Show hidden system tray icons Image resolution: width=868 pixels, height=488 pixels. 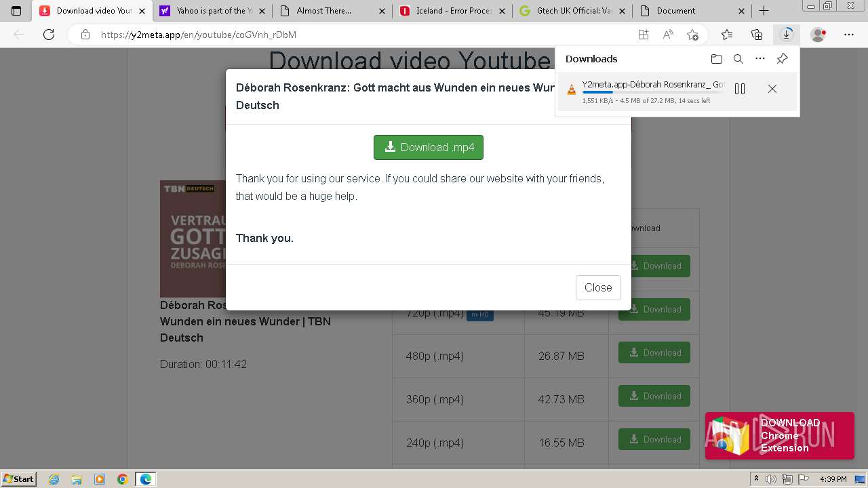coord(757,479)
